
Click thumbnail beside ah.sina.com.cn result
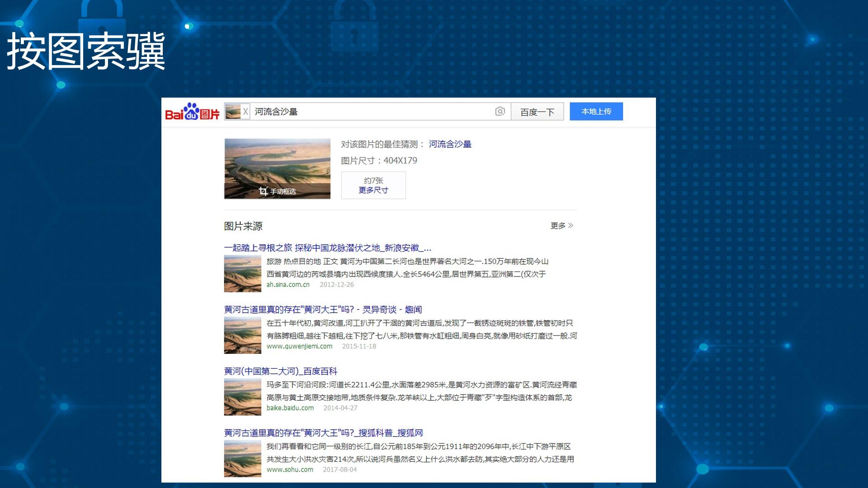(243, 274)
